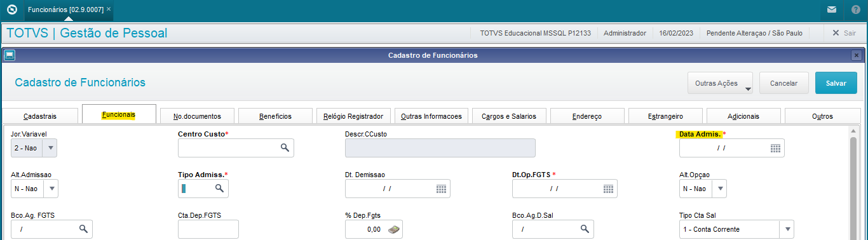Switch to No.documentos tab

(198, 116)
